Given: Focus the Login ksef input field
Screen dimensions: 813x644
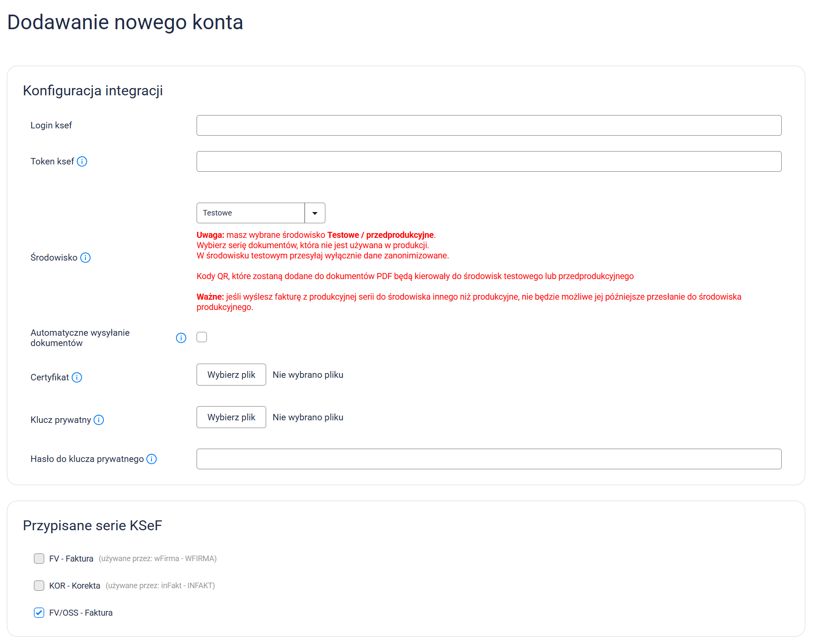Looking at the screenshot, I should click(488, 125).
